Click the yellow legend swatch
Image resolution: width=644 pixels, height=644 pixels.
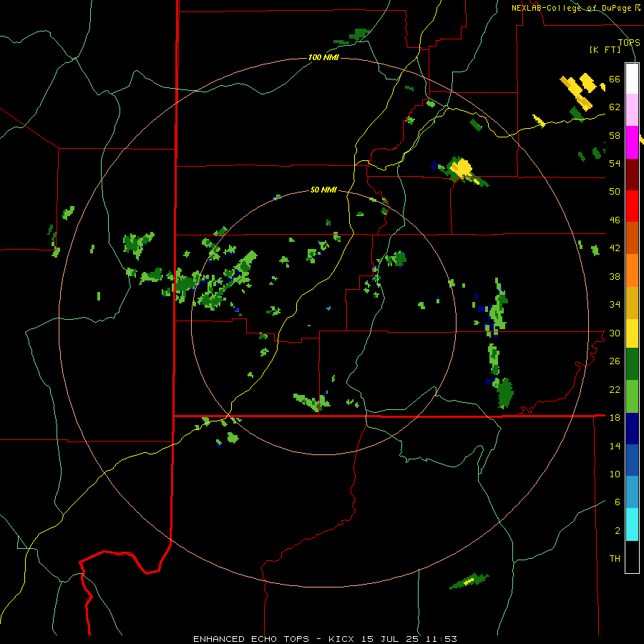click(x=632, y=333)
